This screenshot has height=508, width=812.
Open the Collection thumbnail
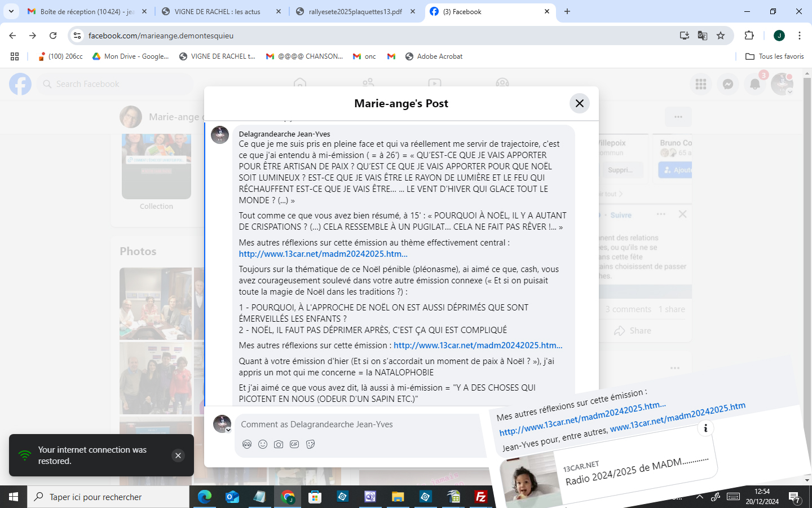pyautogui.click(x=156, y=167)
